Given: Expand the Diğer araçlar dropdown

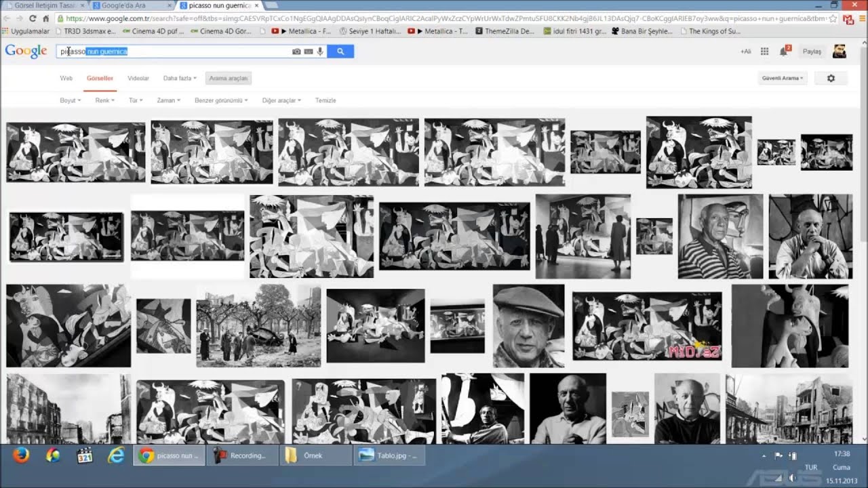Looking at the screenshot, I should pos(281,100).
